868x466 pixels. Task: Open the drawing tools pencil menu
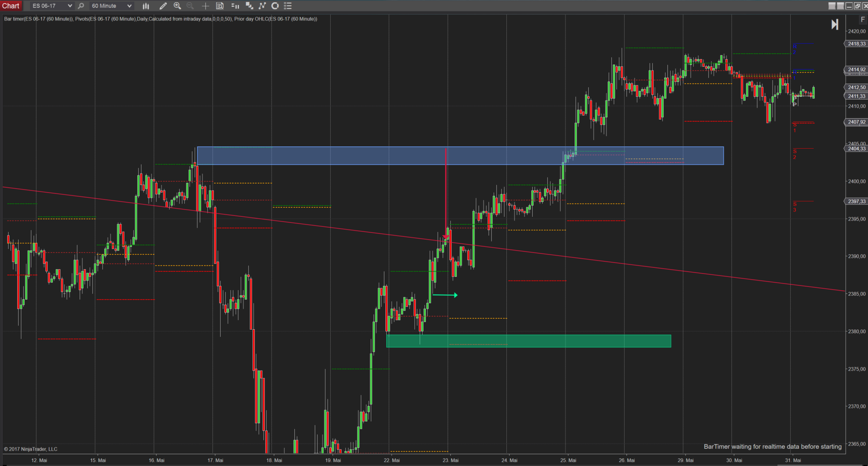pyautogui.click(x=163, y=6)
